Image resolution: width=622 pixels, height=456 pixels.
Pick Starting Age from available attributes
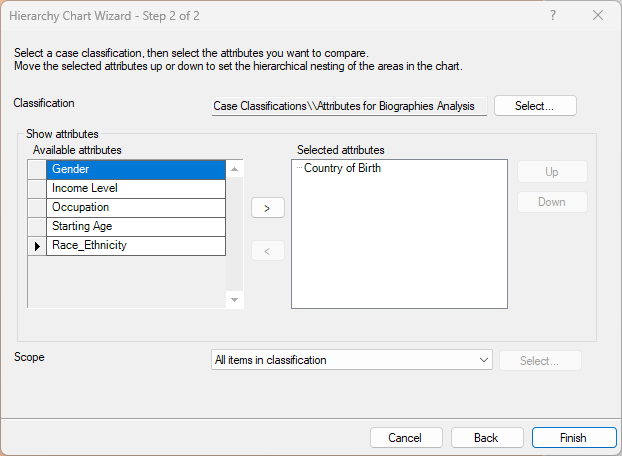coord(136,226)
